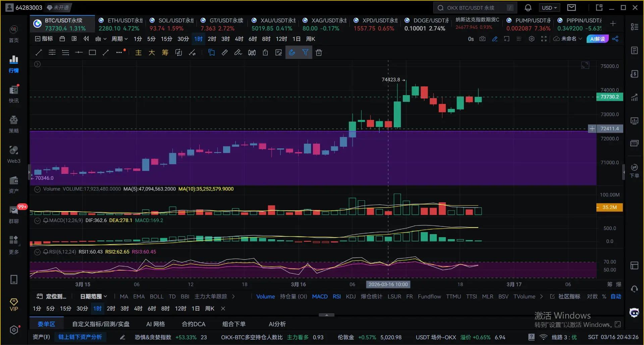Viewport: 644px width, 345px height.
Task: Expand more main indicators after 主力大单跟踪
Action: coord(233,296)
